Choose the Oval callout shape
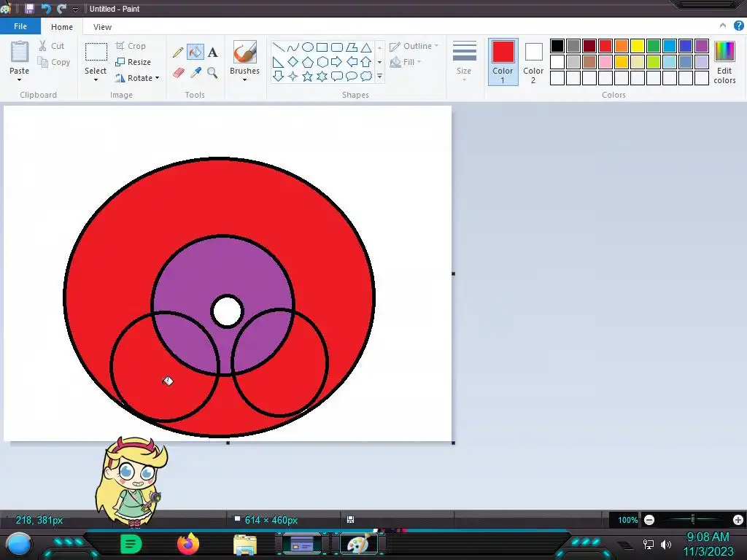Screen dimensions: 747x560 tap(352, 76)
